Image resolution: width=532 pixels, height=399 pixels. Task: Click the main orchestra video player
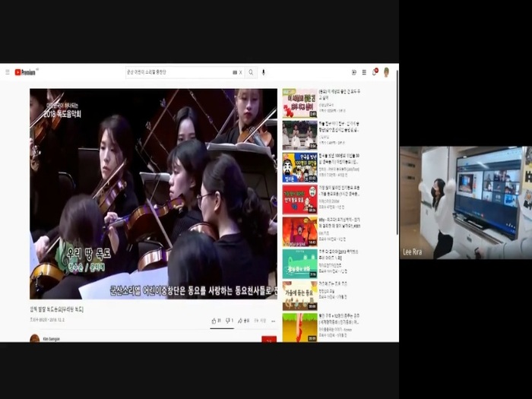tap(154, 194)
